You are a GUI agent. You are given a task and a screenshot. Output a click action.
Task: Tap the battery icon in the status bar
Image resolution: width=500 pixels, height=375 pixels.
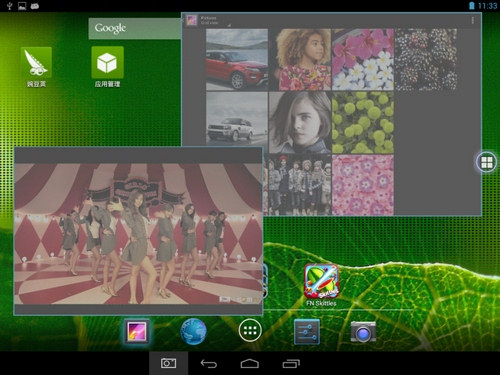(x=472, y=6)
